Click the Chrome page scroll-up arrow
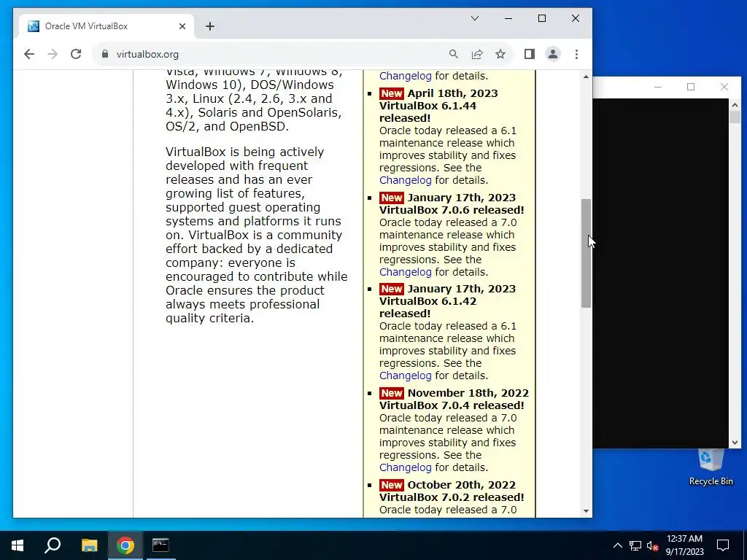 (x=586, y=77)
